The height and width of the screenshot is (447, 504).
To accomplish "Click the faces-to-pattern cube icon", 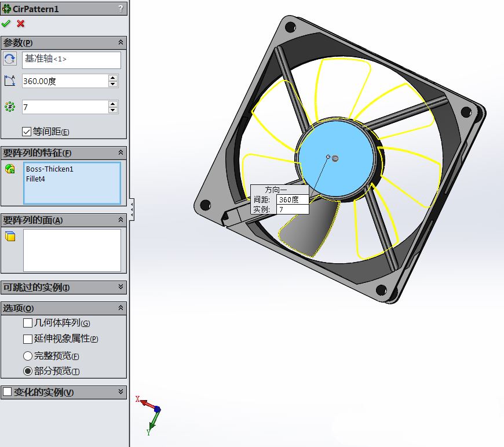I will (x=10, y=236).
